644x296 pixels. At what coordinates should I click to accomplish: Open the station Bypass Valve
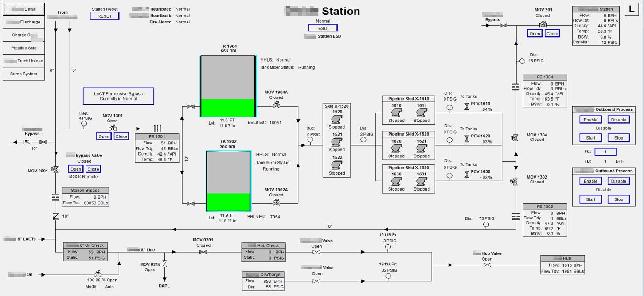click(x=75, y=169)
